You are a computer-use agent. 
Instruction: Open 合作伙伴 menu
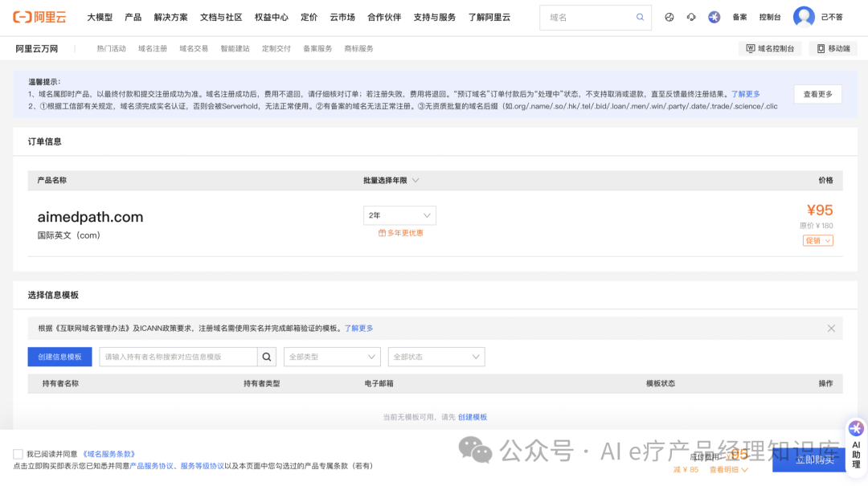tap(384, 17)
